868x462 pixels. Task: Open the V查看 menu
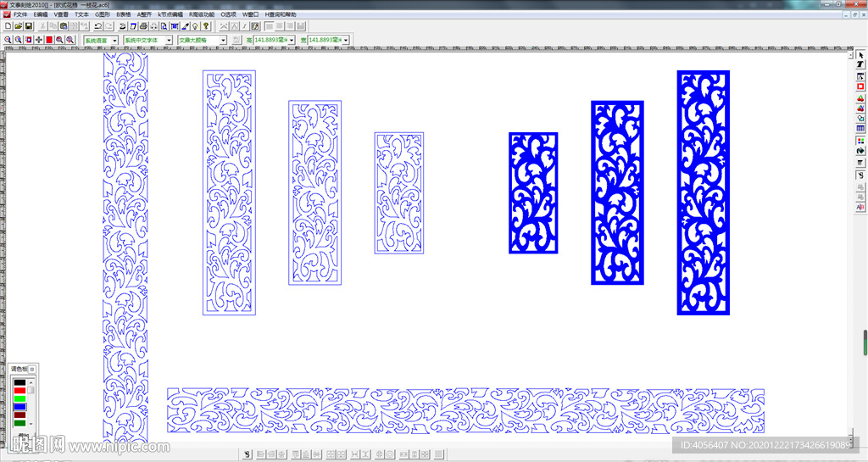[61, 14]
